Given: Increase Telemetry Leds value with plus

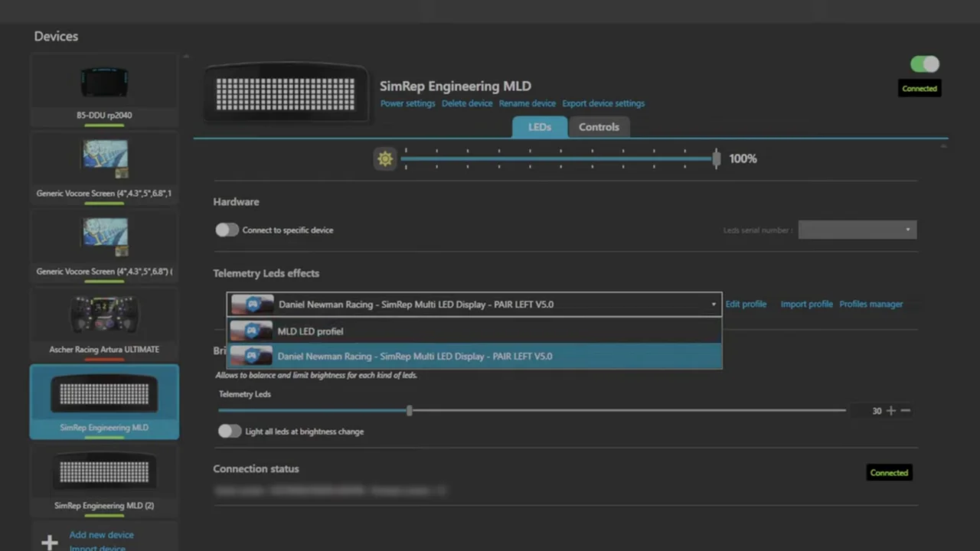Looking at the screenshot, I should (890, 411).
